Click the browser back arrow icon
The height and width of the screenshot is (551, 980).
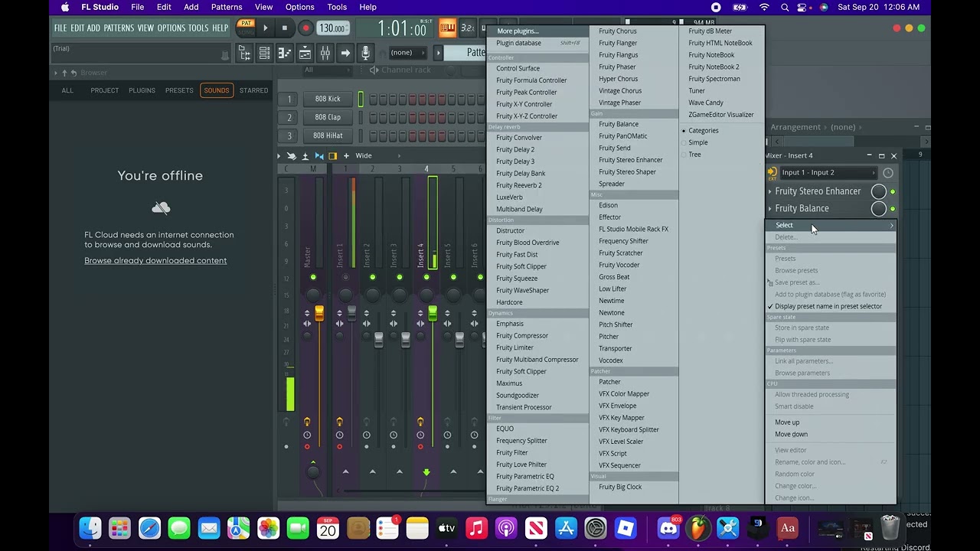[73, 73]
